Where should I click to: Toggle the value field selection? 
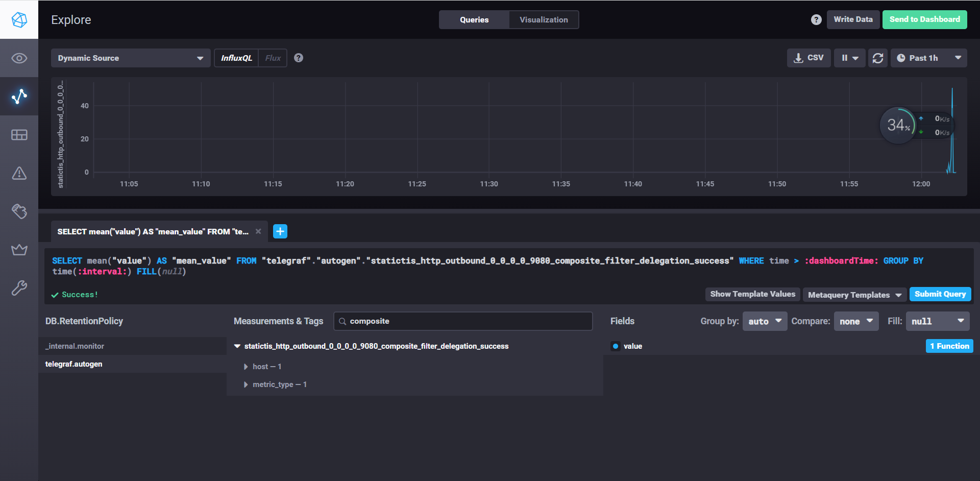coord(616,346)
